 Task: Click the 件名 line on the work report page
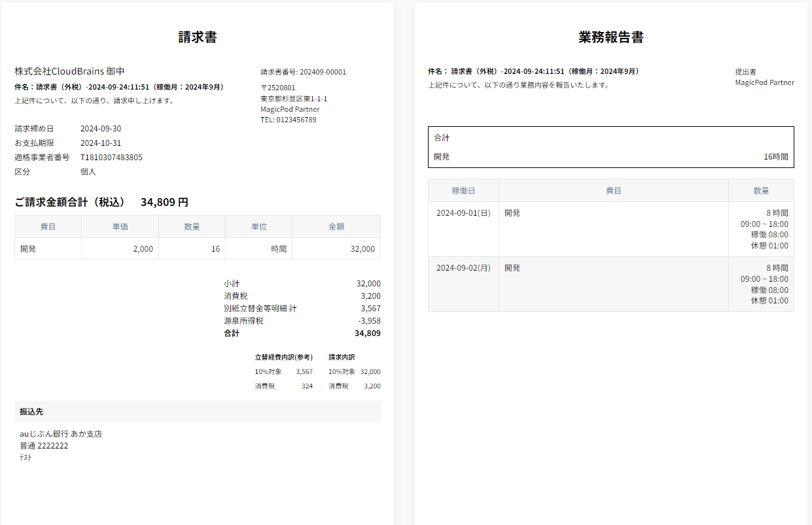tap(535, 71)
